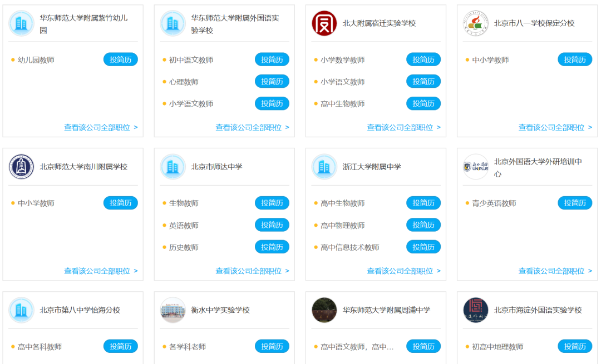Screen dimensions: 601x364
Task: Open the red 北大附属宿迁实验学校 logo
Action: coord(324,23)
